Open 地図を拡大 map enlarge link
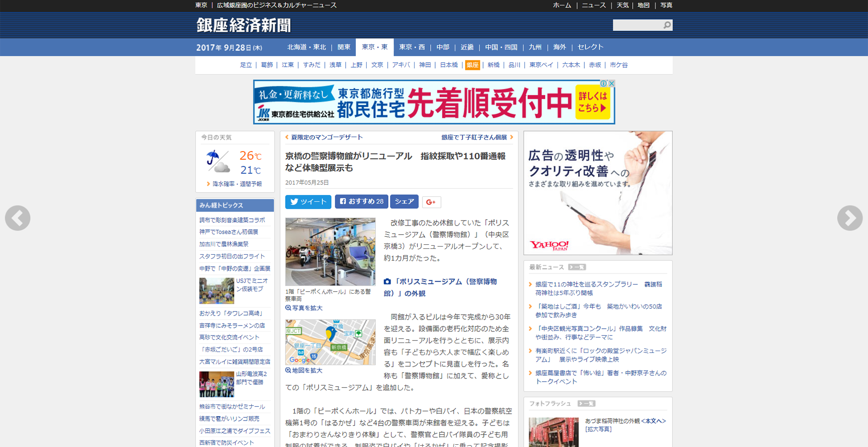Viewport: 868px width, 447px height. tap(304, 370)
